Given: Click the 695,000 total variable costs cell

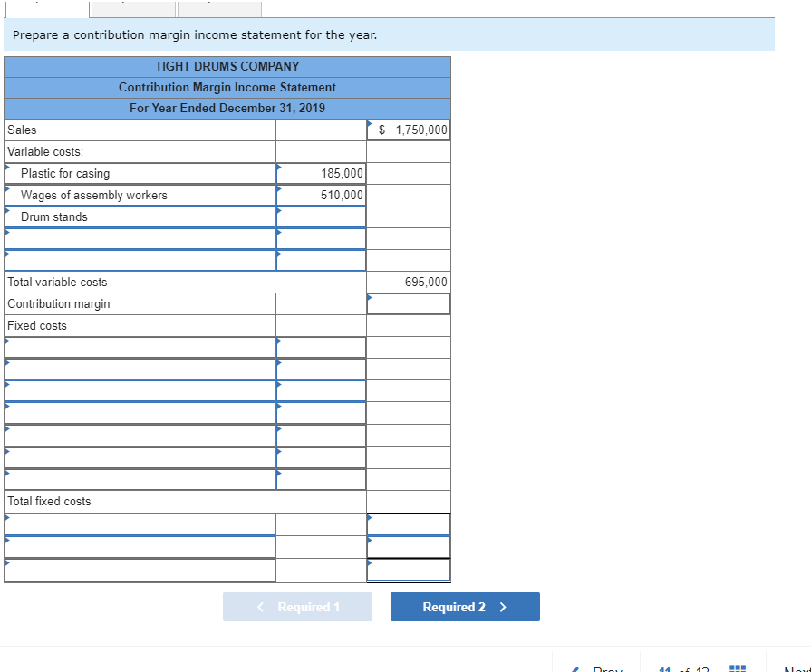Looking at the screenshot, I should pos(408,282).
